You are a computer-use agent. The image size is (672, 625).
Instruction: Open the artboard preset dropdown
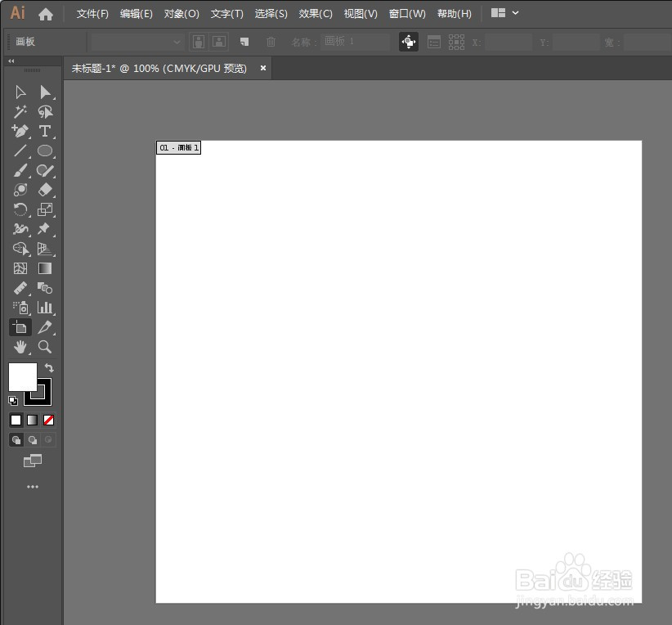(x=135, y=41)
